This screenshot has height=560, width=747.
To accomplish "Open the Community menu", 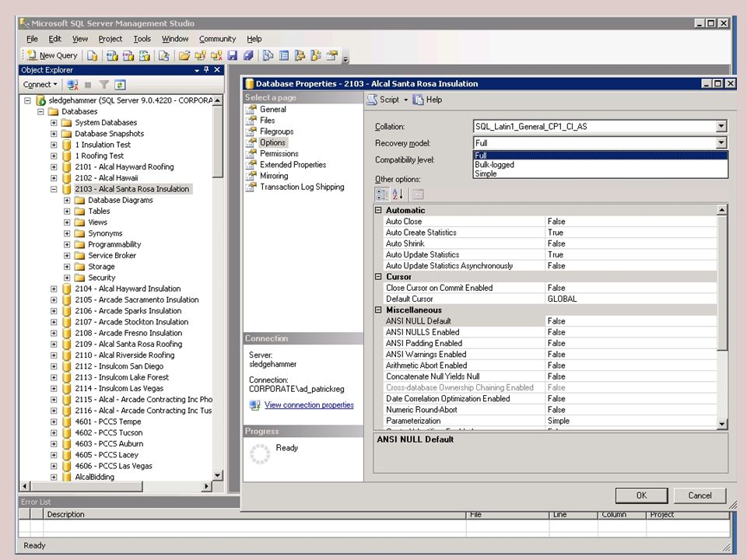I will pyautogui.click(x=217, y=39).
